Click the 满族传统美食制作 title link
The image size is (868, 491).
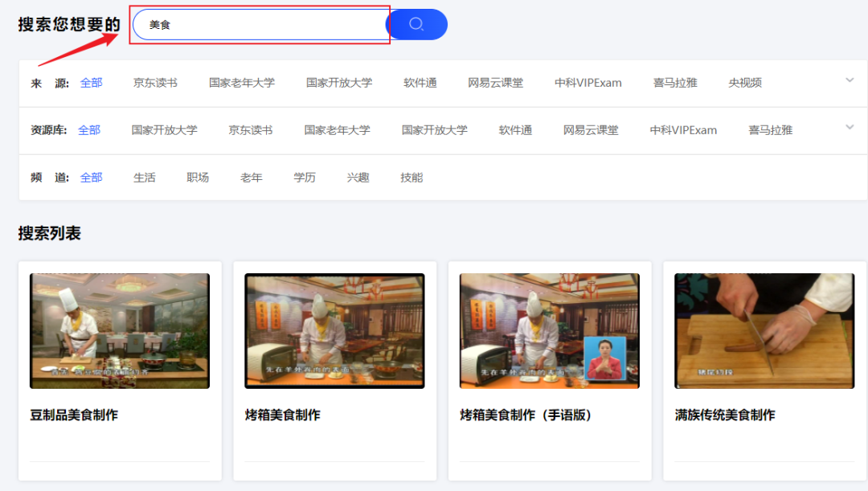(x=725, y=415)
